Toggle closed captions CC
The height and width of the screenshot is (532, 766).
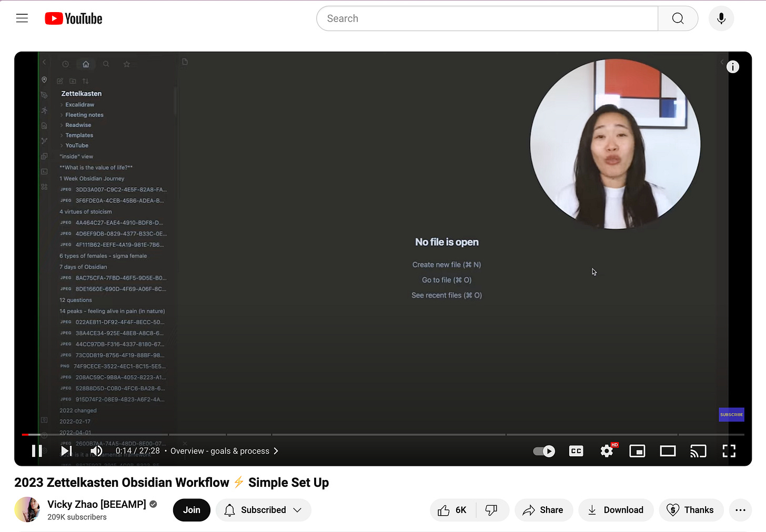click(x=576, y=451)
